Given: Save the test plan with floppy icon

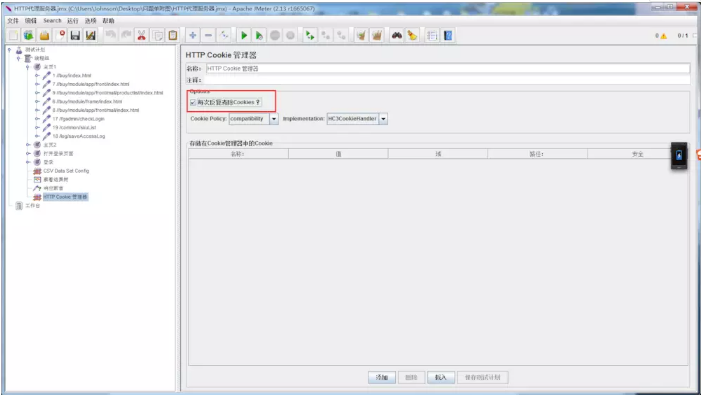Looking at the screenshot, I should [75, 35].
